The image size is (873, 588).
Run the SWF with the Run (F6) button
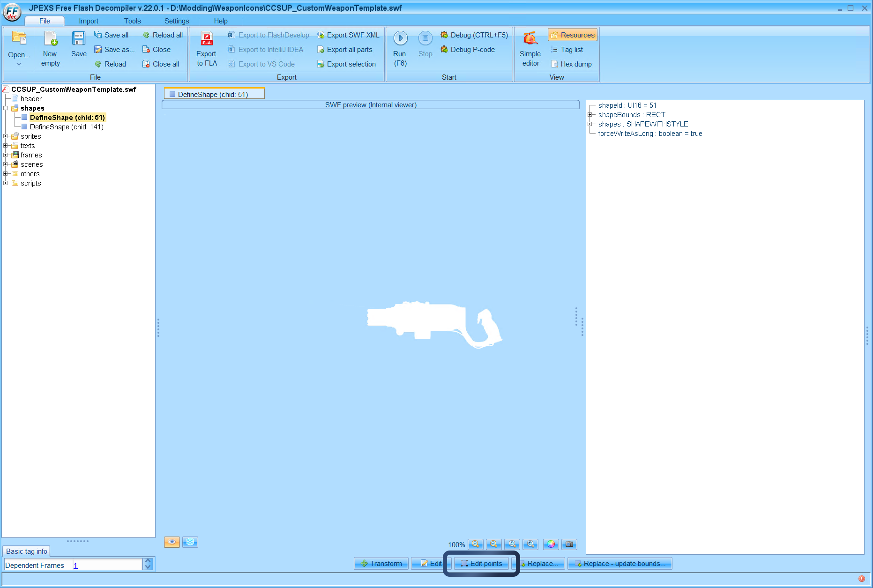400,38
